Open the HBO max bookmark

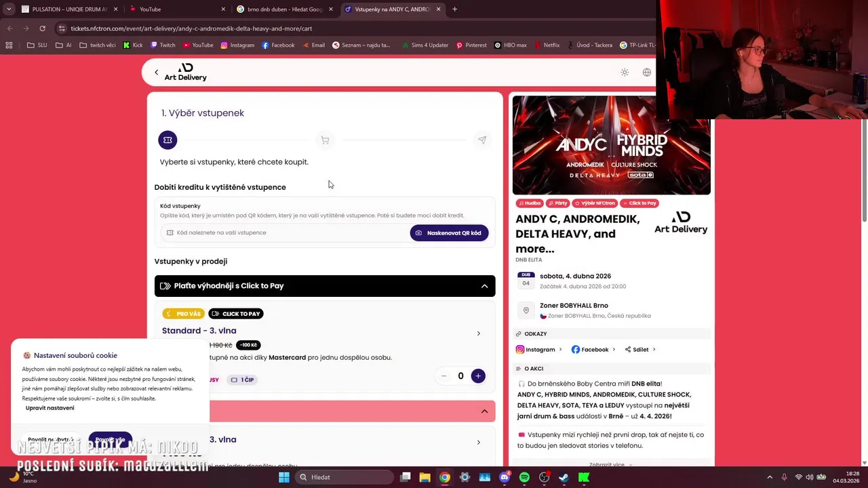(511, 45)
